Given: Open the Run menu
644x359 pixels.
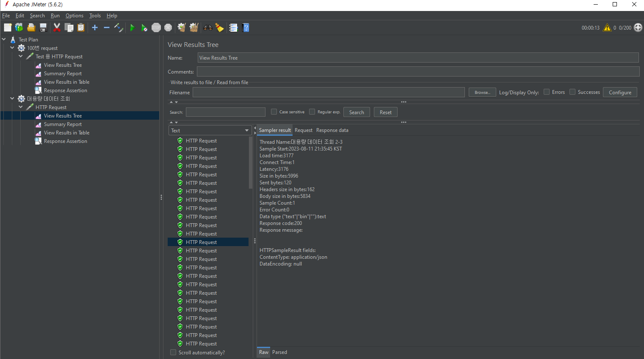Looking at the screenshot, I should pyautogui.click(x=55, y=16).
